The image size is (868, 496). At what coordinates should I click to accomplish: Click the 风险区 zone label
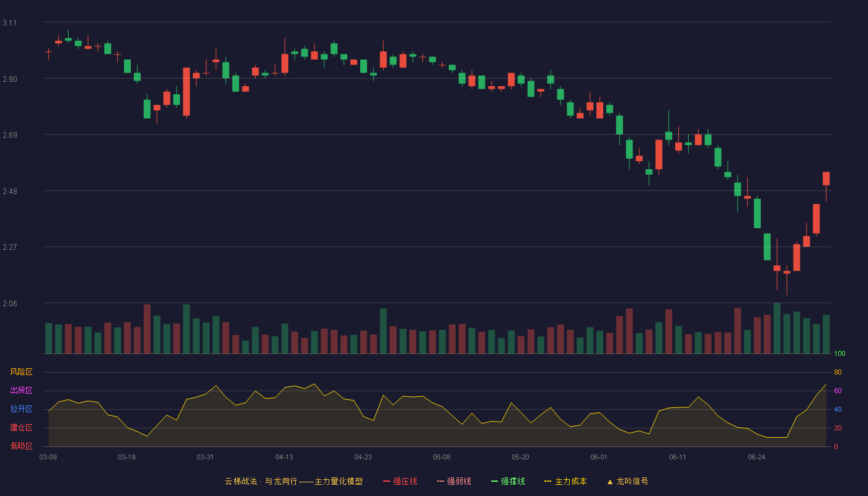click(x=21, y=372)
